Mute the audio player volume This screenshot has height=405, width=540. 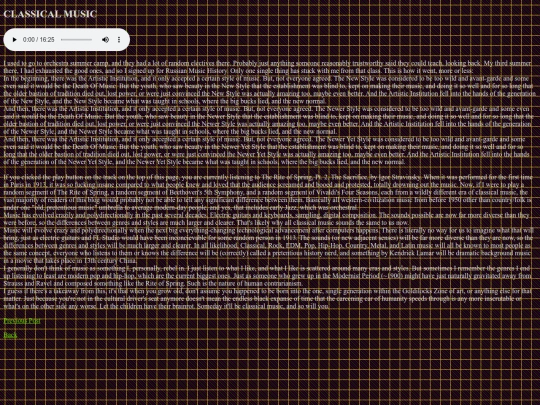pos(105,40)
